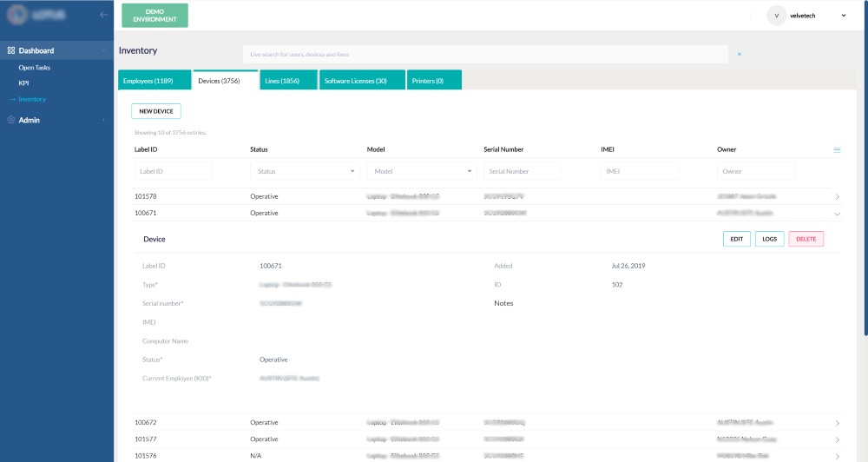
Task: Open the Status filter dropdown
Action: 305,171
